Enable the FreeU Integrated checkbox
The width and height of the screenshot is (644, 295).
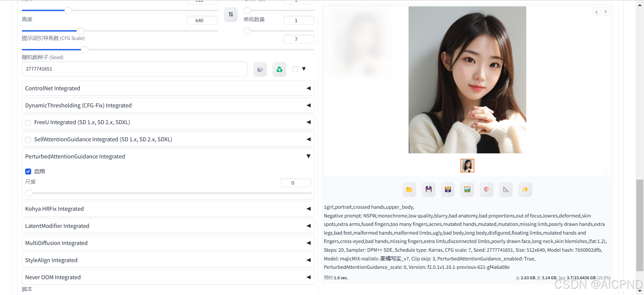coord(28,123)
